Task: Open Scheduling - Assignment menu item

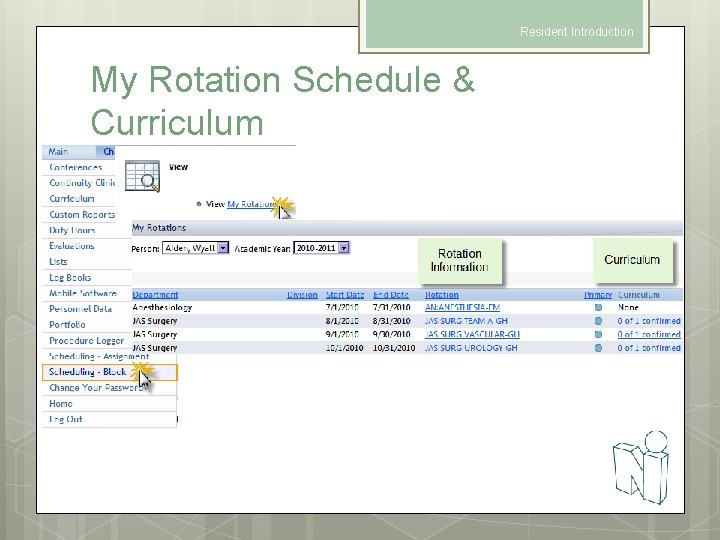Action: (99, 356)
